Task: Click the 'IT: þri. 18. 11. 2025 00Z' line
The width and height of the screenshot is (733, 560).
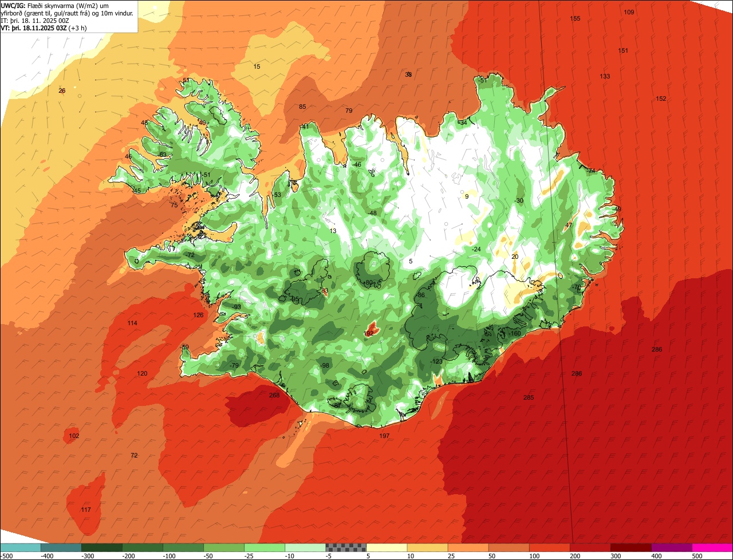Action: pos(35,21)
